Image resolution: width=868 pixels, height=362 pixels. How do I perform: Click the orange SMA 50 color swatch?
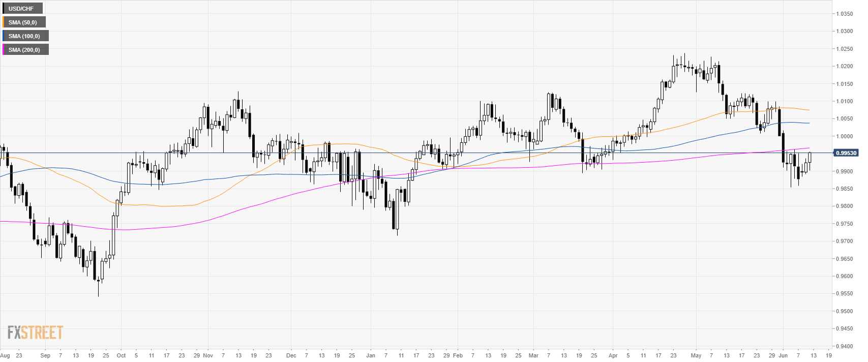(x=4, y=22)
